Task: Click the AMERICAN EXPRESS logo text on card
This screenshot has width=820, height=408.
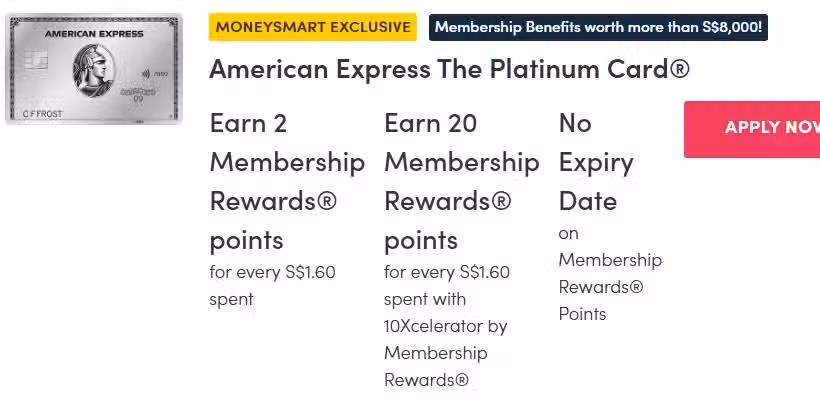Action: pos(94,34)
